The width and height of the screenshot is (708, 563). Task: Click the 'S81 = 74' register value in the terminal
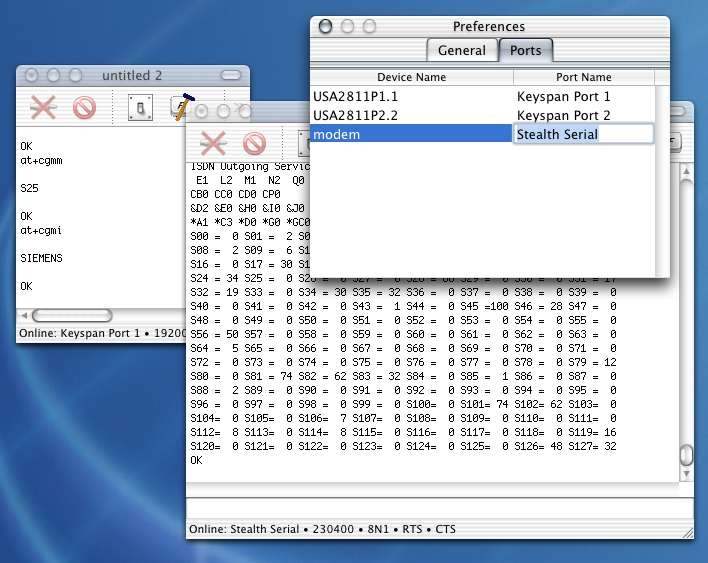coord(268,376)
